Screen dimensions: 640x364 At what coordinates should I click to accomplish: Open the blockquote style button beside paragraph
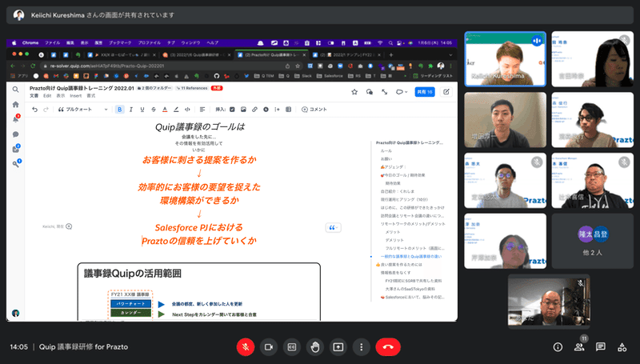(333, 228)
